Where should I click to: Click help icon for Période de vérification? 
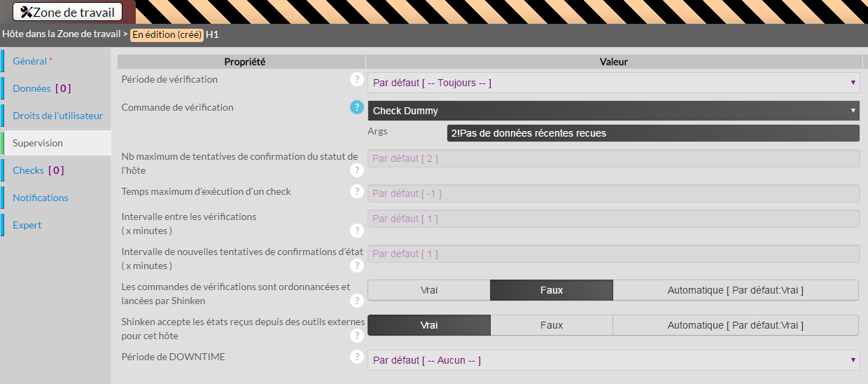pos(357,79)
